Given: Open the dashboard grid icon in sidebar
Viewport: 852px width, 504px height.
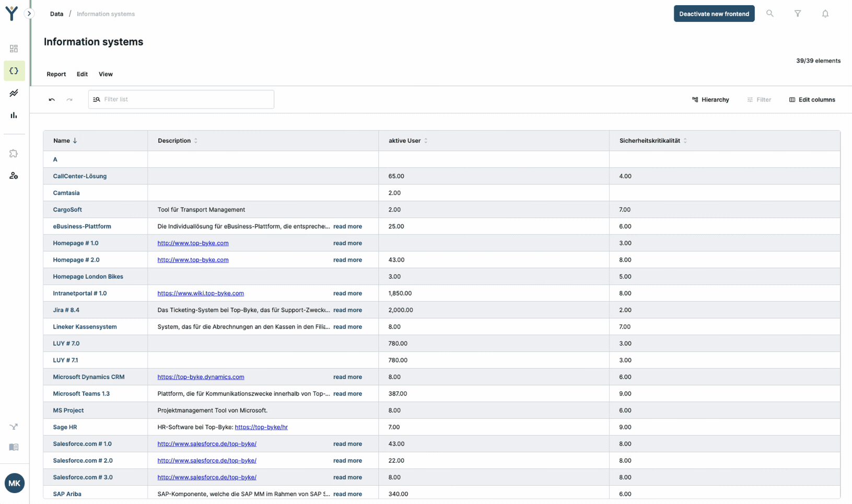Looking at the screenshot, I should point(14,49).
